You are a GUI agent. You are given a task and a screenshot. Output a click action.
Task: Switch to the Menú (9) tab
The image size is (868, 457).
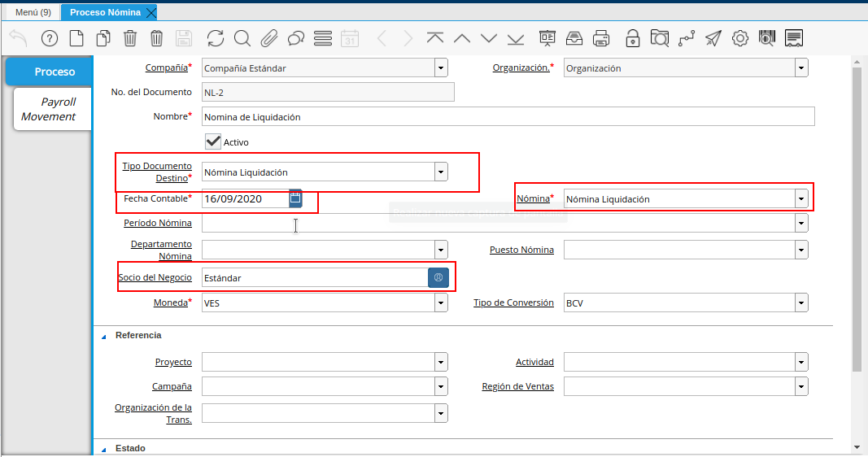tap(33, 12)
